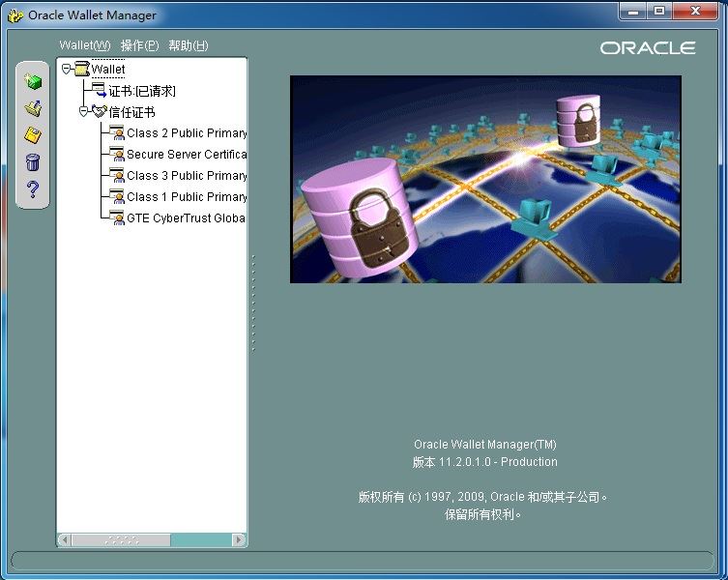
Task: Select the 证书:[已请求] tree item
Action: tap(142, 91)
